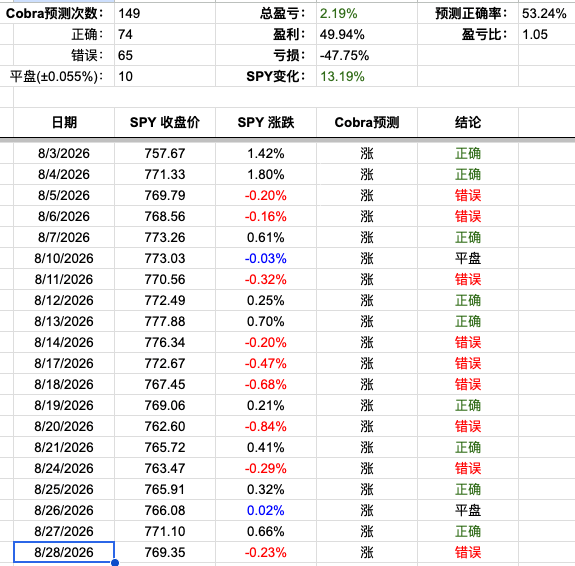Select date cell 8/17/2026
Image resolution: width=575 pixels, height=566 pixels.
pyautogui.click(x=64, y=363)
